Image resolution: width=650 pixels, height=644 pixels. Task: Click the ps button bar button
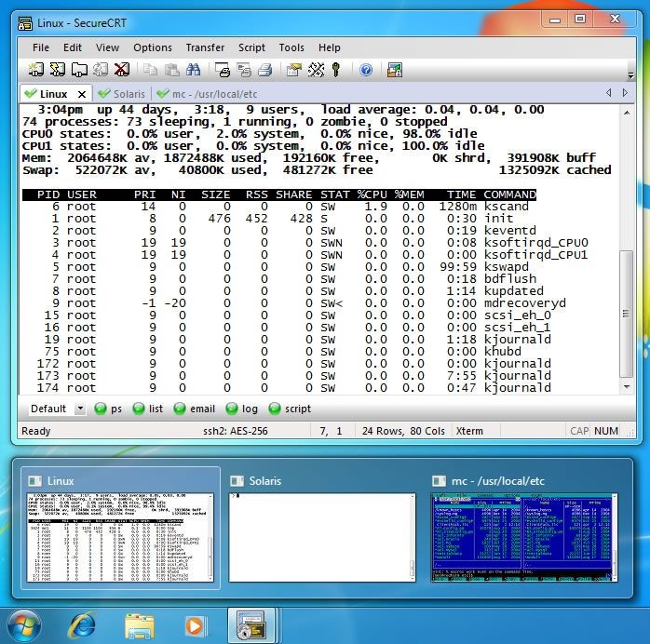[x=108, y=409]
